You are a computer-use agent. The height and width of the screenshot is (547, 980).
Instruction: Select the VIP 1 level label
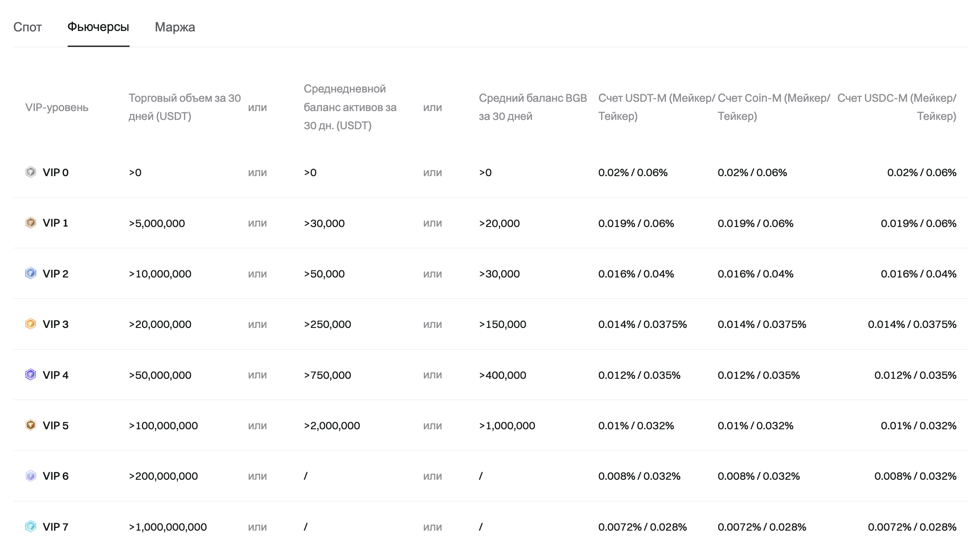click(x=55, y=223)
